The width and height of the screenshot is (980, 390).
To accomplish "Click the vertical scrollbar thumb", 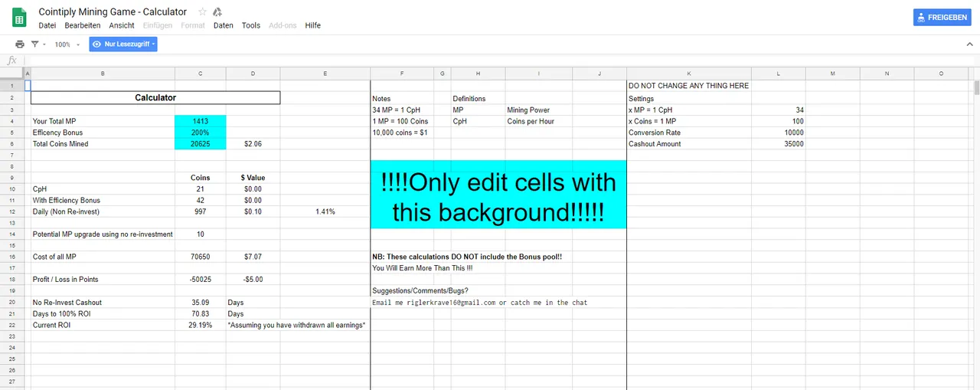I will (x=975, y=87).
